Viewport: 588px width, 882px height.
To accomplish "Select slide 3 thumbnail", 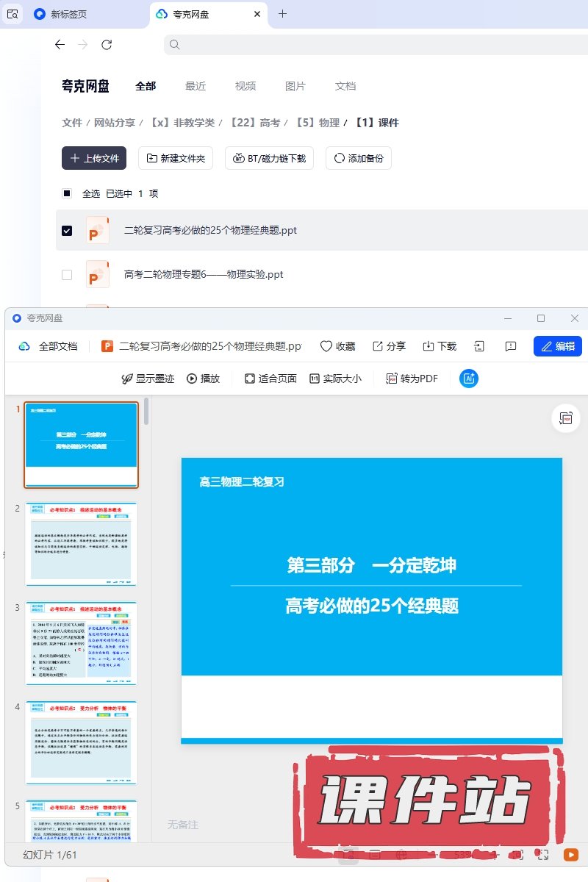I will pyautogui.click(x=82, y=643).
